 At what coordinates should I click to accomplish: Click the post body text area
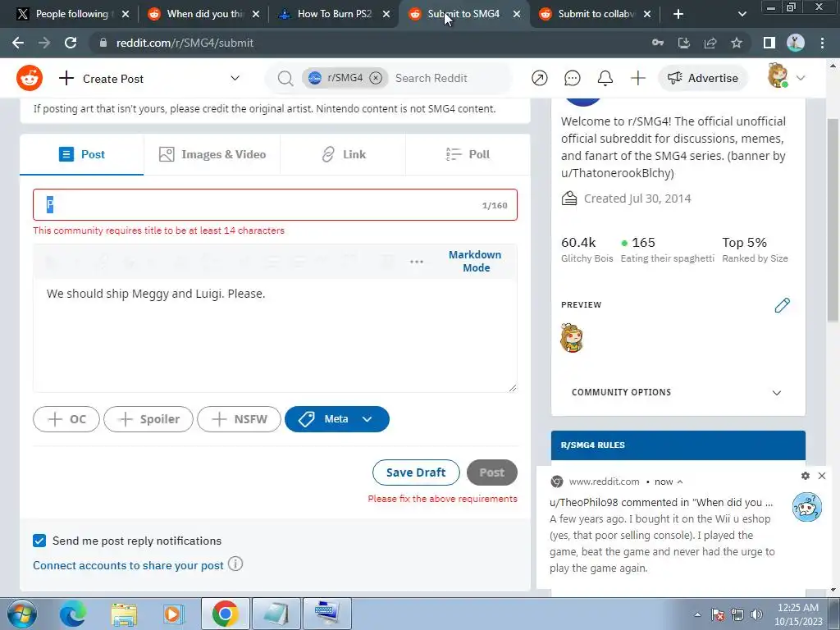[x=276, y=335]
